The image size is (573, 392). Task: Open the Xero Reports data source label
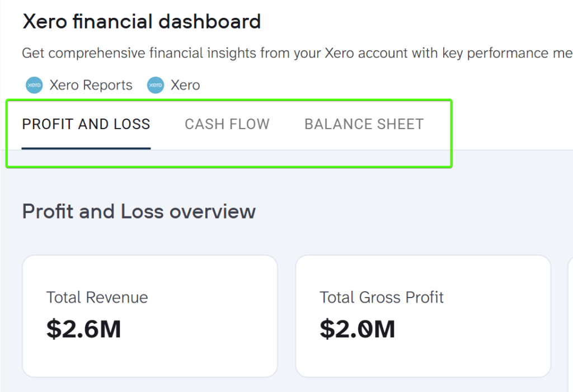tap(91, 86)
